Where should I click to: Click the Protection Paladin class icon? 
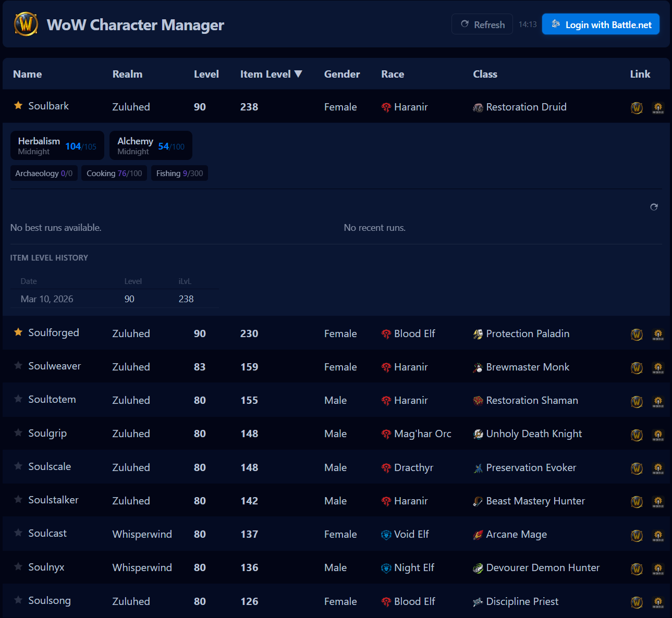point(478,334)
